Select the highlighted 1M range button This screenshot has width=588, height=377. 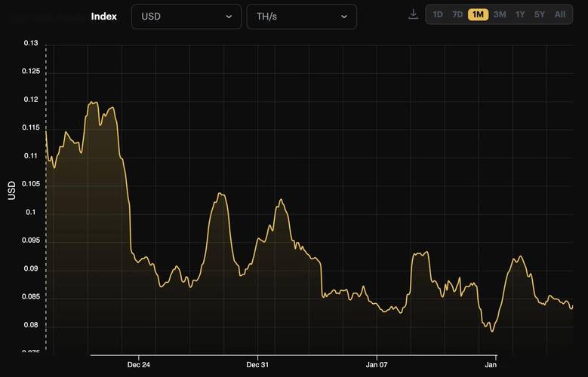click(x=478, y=14)
